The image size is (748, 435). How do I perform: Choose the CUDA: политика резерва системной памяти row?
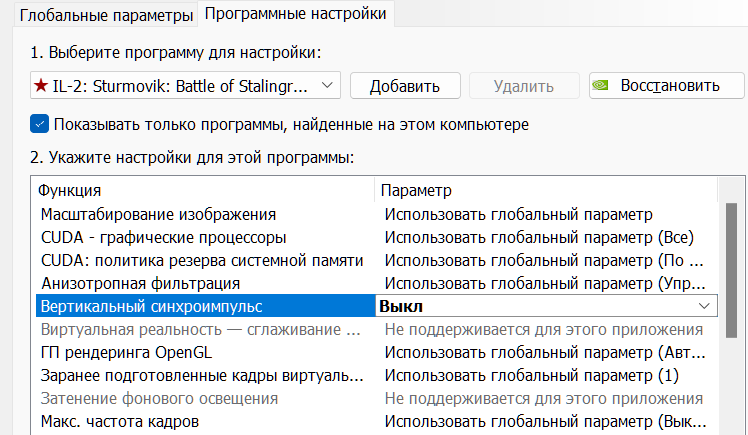tap(201, 260)
